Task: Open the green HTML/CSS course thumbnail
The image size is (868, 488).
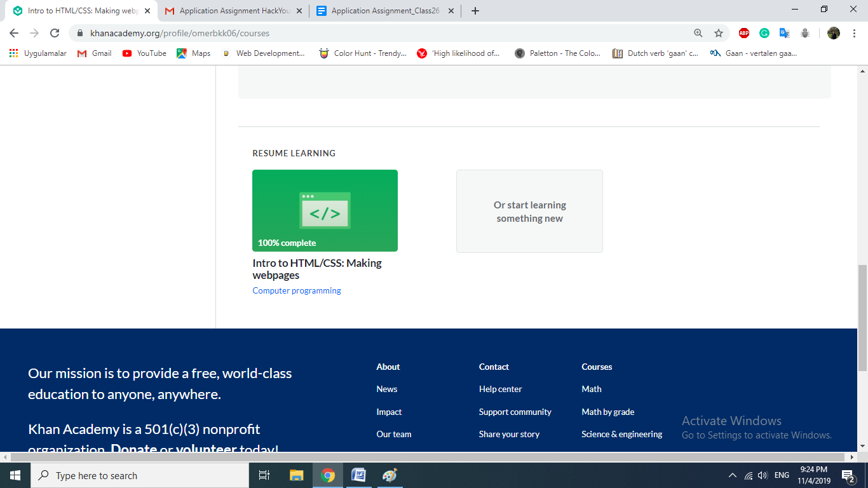Action: click(325, 210)
